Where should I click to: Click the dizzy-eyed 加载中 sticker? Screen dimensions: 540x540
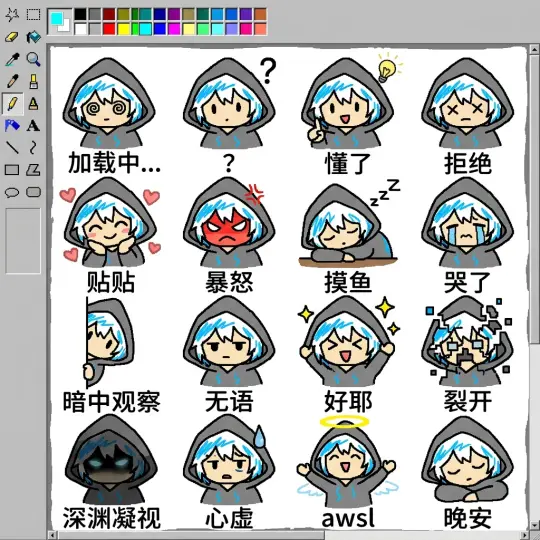tap(109, 103)
